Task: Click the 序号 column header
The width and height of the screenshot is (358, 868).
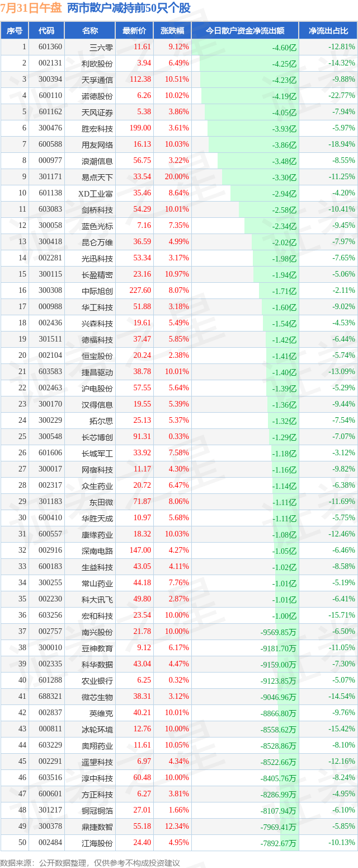Action: (x=15, y=31)
